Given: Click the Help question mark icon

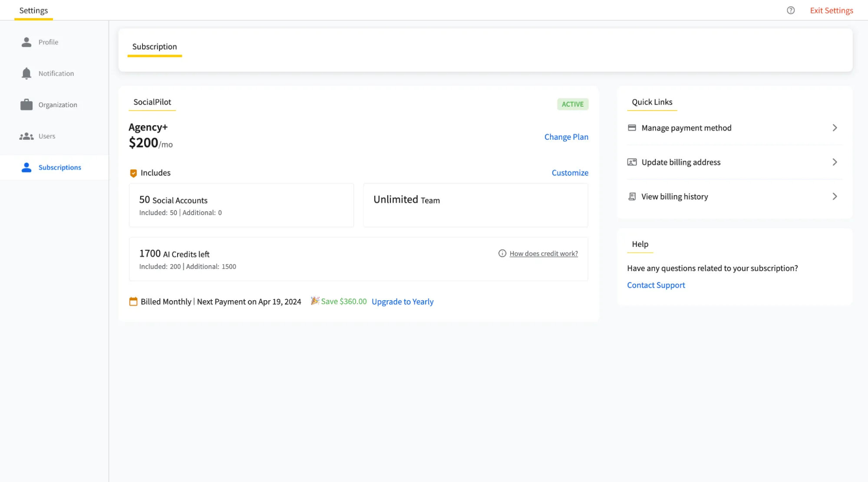Looking at the screenshot, I should [x=791, y=10].
